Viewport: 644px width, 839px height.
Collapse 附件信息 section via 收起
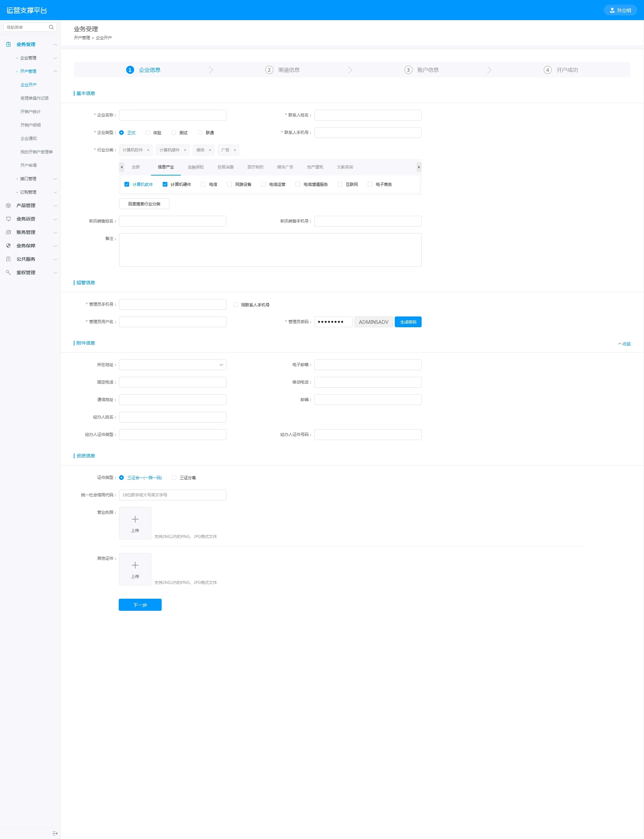pyautogui.click(x=624, y=344)
